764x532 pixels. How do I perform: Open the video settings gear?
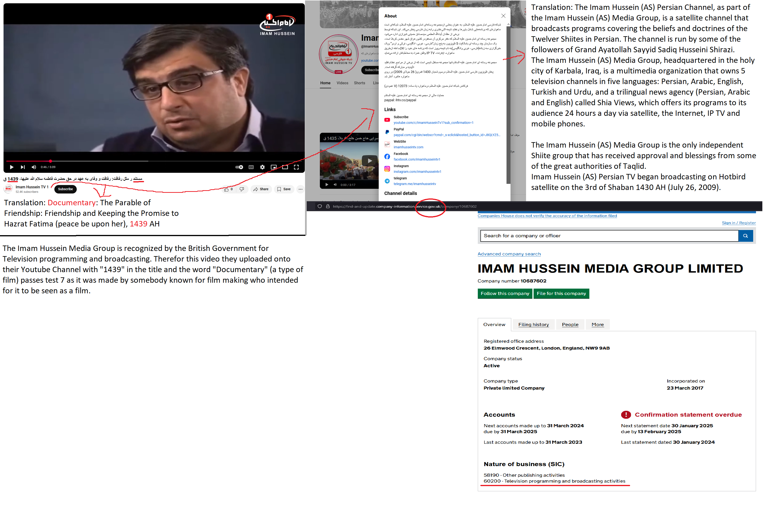coord(262,167)
